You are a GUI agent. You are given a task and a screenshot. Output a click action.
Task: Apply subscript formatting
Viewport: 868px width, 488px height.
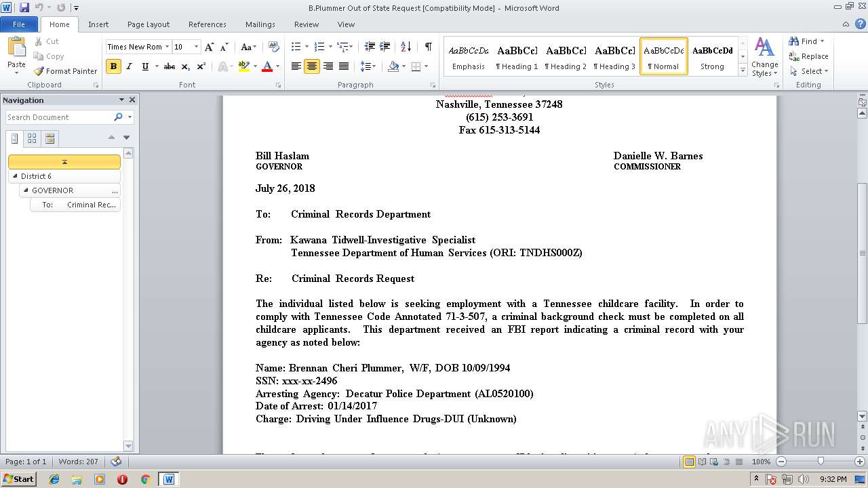pos(186,66)
